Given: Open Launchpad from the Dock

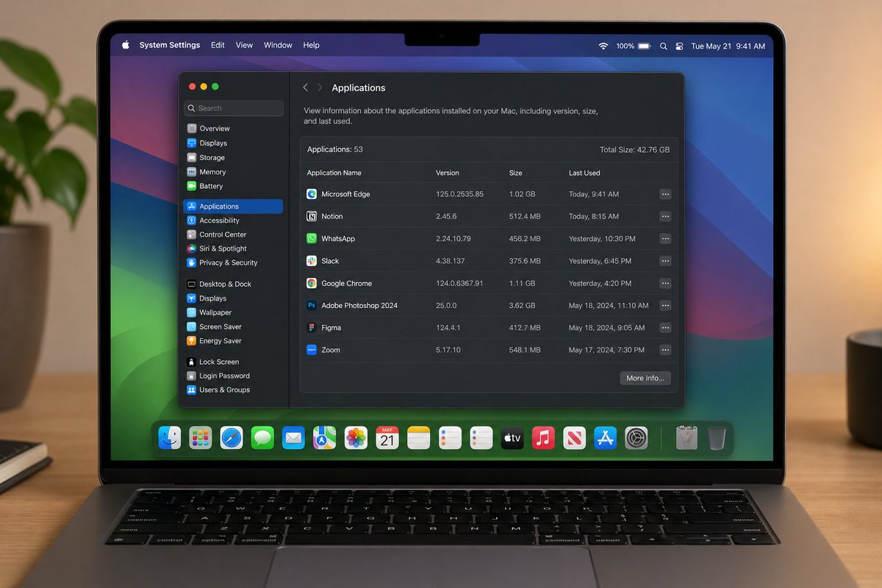Looking at the screenshot, I should coord(201,438).
